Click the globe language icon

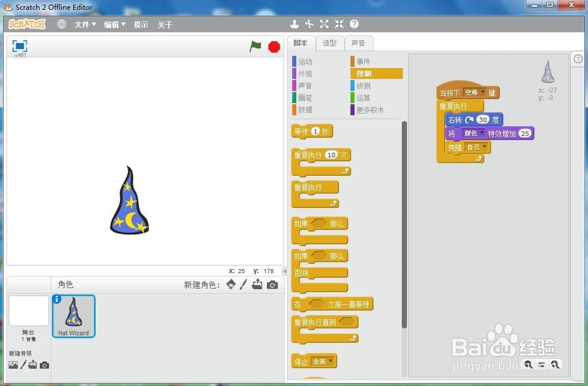click(62, 24)
